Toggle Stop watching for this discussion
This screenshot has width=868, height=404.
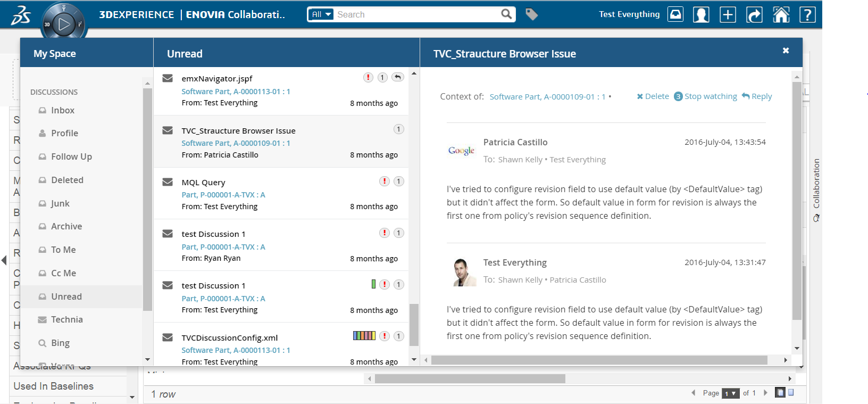710,96
